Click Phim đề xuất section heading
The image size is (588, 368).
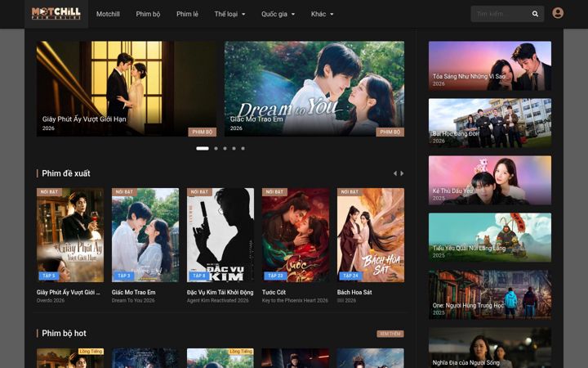pyautogui.click(x=66, y=173)
